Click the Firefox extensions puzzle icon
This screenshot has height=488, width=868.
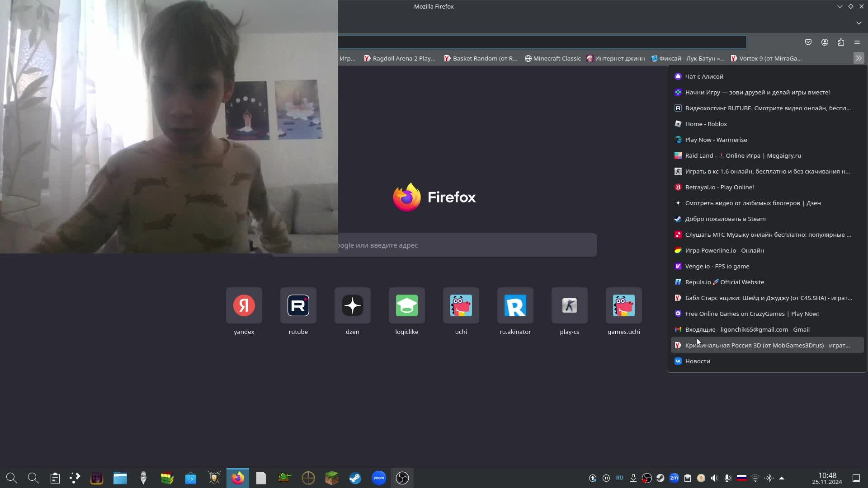pos(841,42)
